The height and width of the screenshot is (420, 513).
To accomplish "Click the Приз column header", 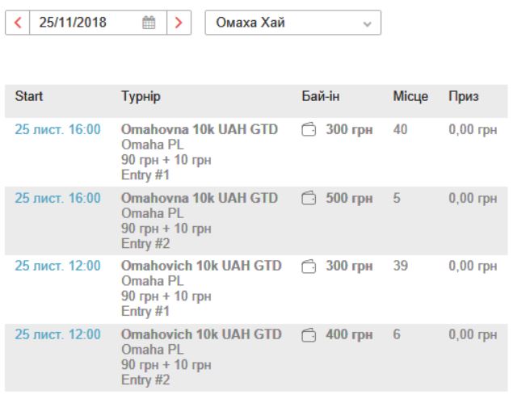I will 464,97.
